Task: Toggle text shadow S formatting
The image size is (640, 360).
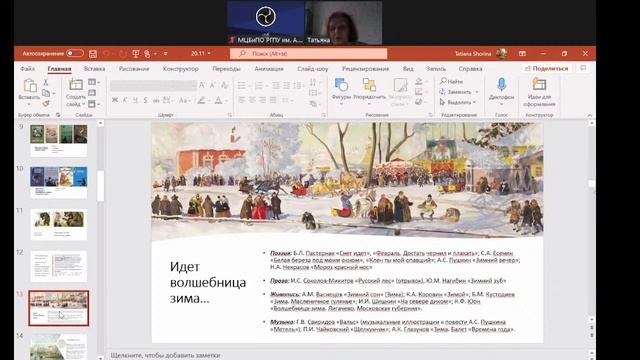Action: coord(146,100)
